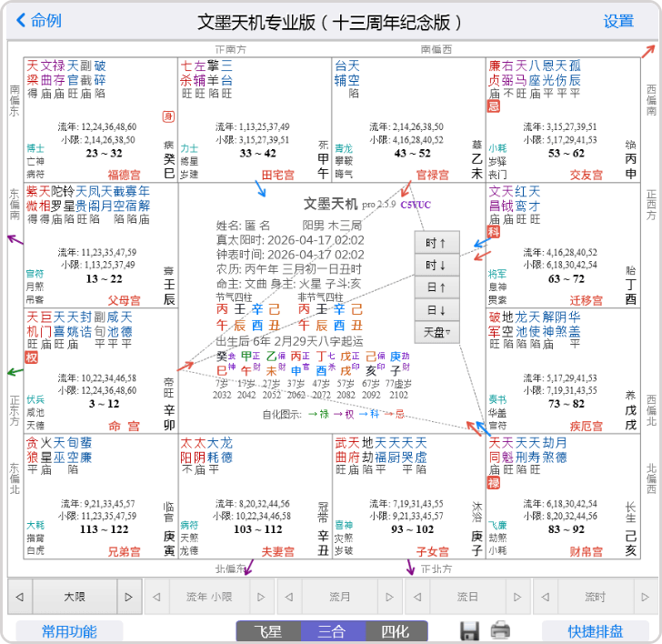Toggle the 四化 display mode
The image size is (662, 644).
[396, 631]
